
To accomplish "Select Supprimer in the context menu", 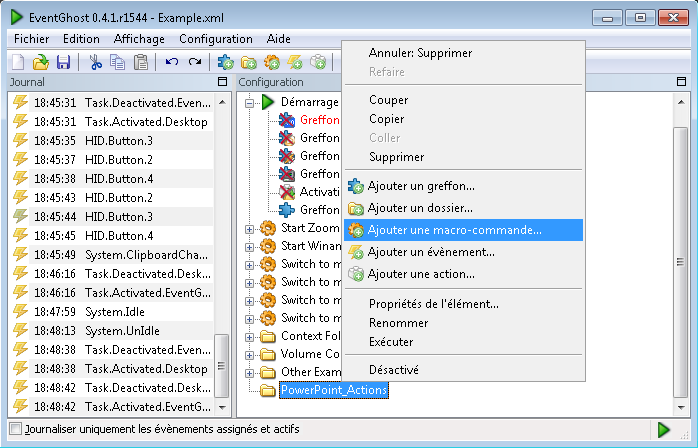I will pyautogui.click(x=463, y=157).
